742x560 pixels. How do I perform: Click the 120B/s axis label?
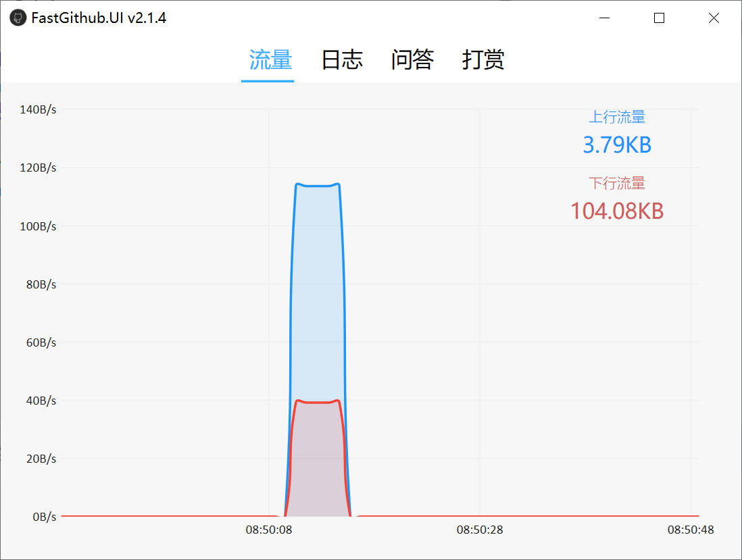[x=38, y=168]
